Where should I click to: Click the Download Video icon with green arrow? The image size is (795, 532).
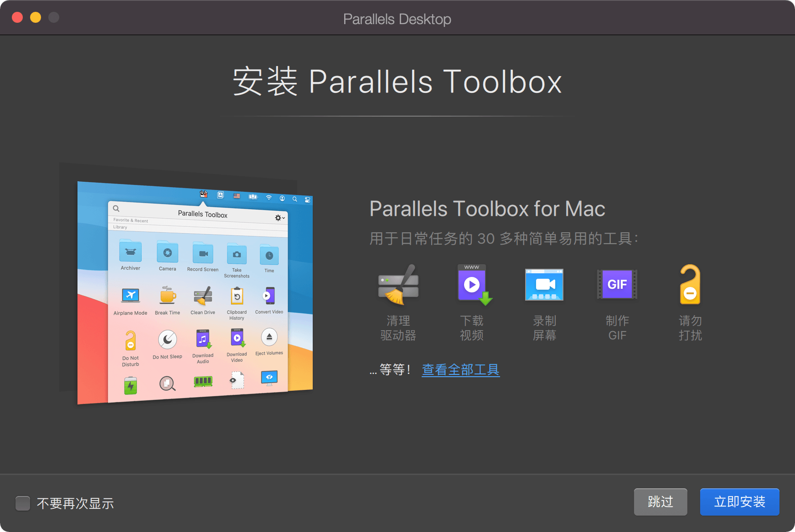pos(475,285)
